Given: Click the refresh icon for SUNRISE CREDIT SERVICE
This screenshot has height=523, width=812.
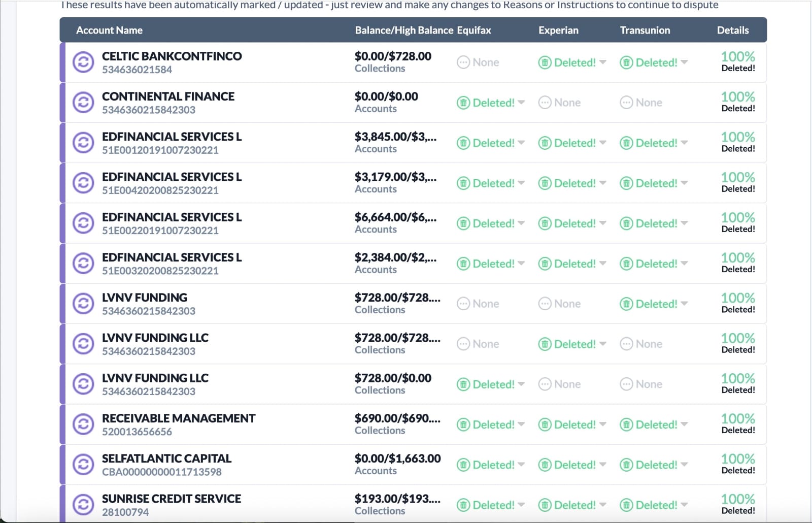Looking at the screenshot, I should pos(84,505).
